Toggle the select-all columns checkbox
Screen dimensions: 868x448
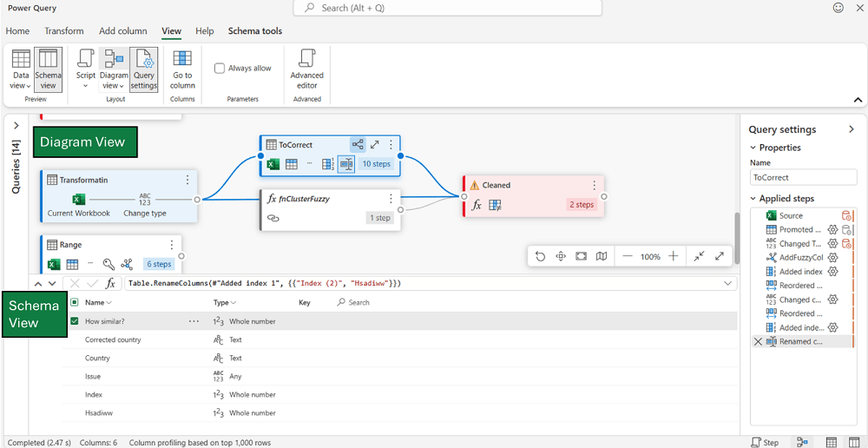74,302
